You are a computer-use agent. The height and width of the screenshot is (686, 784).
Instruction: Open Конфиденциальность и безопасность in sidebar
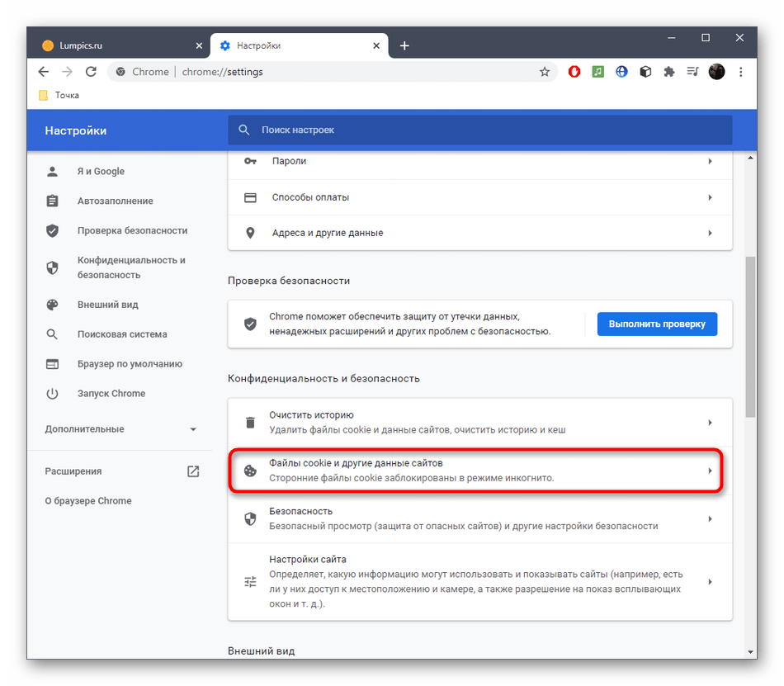[120, 267]
